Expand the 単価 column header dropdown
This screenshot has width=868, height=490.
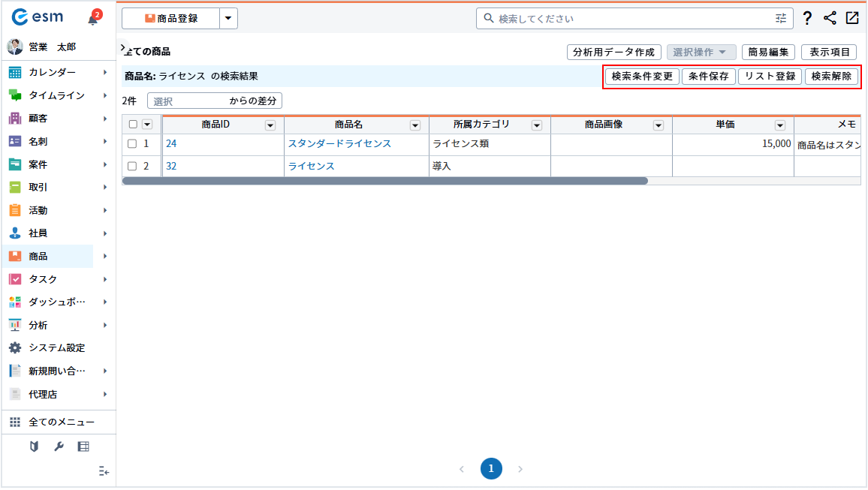779,125
